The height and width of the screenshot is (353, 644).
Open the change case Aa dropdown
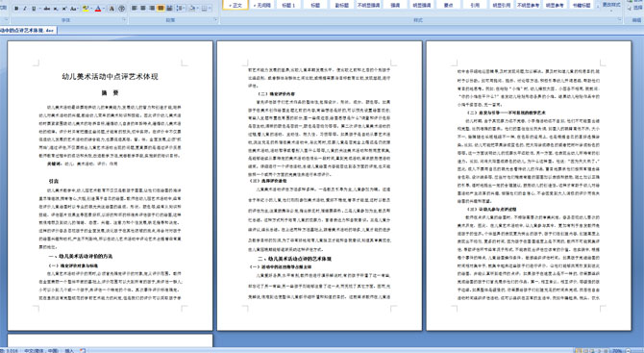pos(74,9)
